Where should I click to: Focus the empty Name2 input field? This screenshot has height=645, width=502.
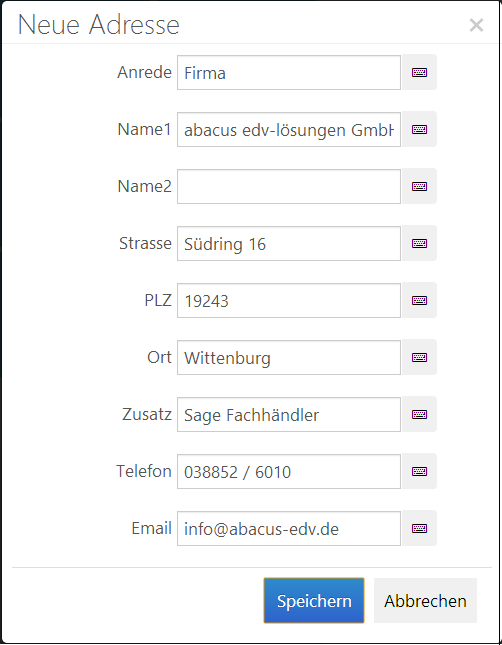pyautogui.click(x=289, y=186)
